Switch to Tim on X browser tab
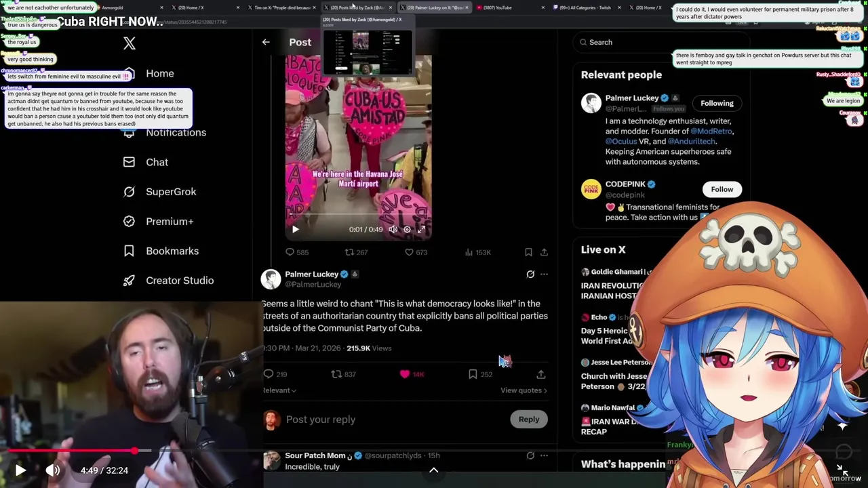 pos(281,7)
